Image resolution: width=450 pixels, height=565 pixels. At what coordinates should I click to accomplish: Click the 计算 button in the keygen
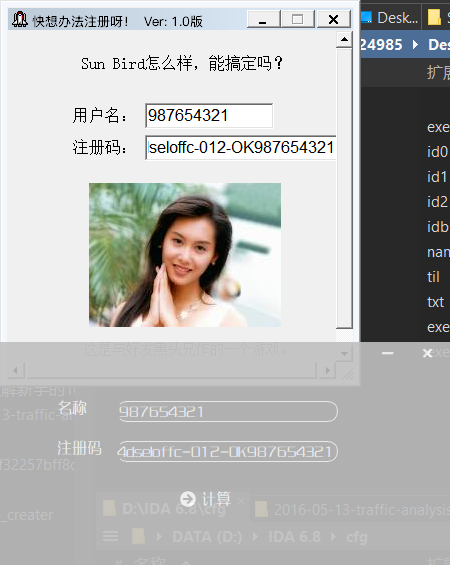coord(205,499)
